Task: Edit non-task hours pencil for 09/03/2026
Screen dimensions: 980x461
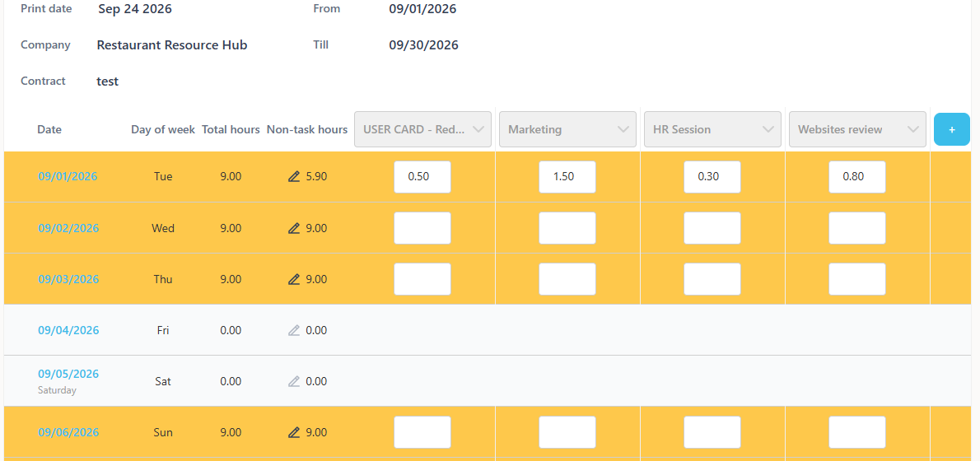Action: point(294,279)
